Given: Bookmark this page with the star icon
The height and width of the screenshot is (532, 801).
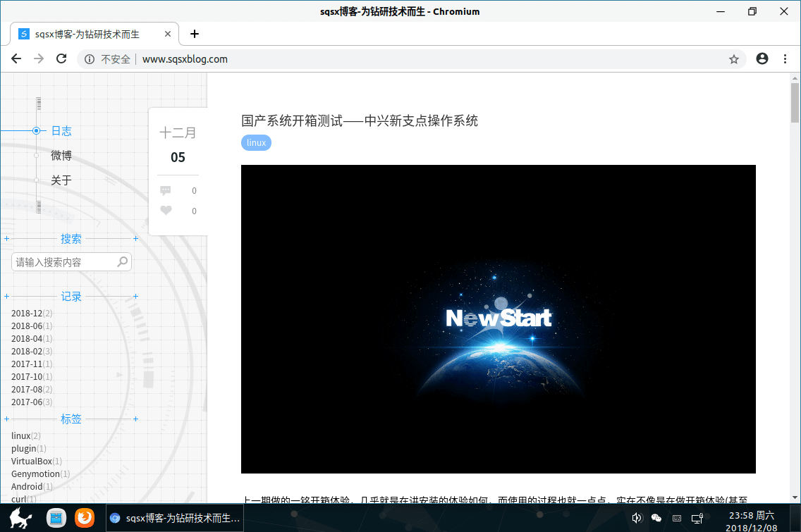Looking at the screenshot, I should pos(733,59).
